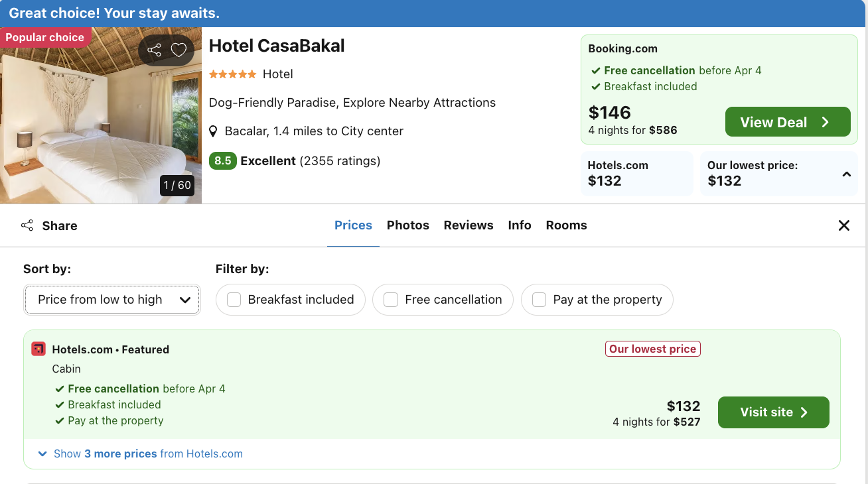Image resolution: width=868 pixels, height=484 pixels.
Task: Click the 8.5 rating badge
Action: coord(223,161)
